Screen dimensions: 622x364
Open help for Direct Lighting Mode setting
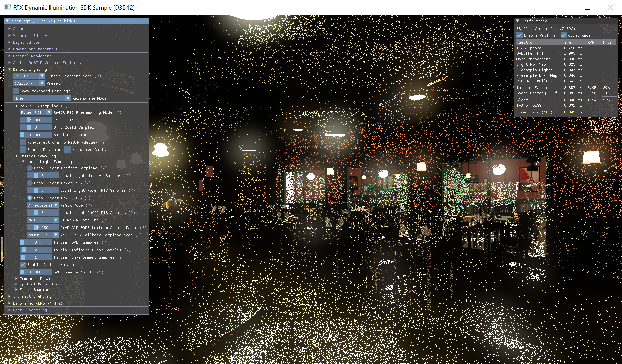coord(98,76)
